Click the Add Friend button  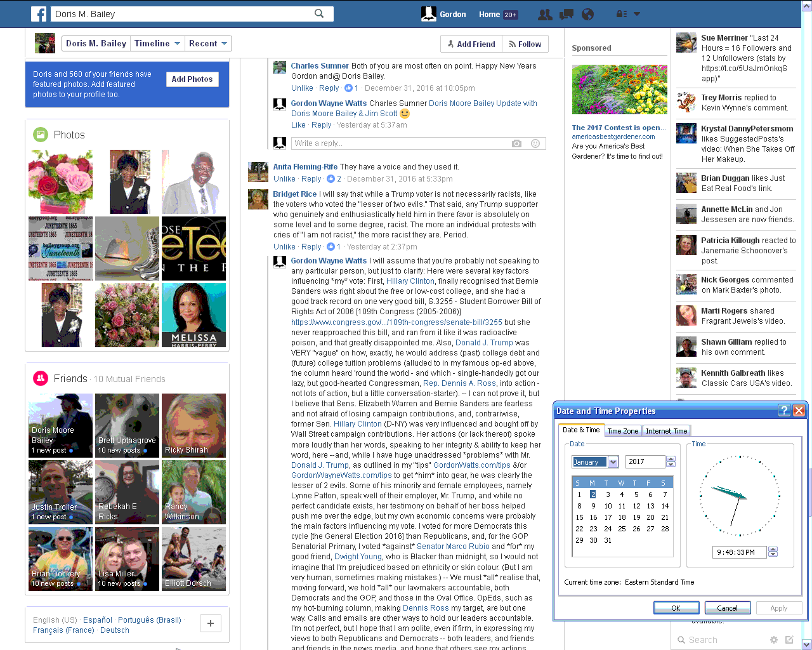pyautogui.click(x=471, y=44)
